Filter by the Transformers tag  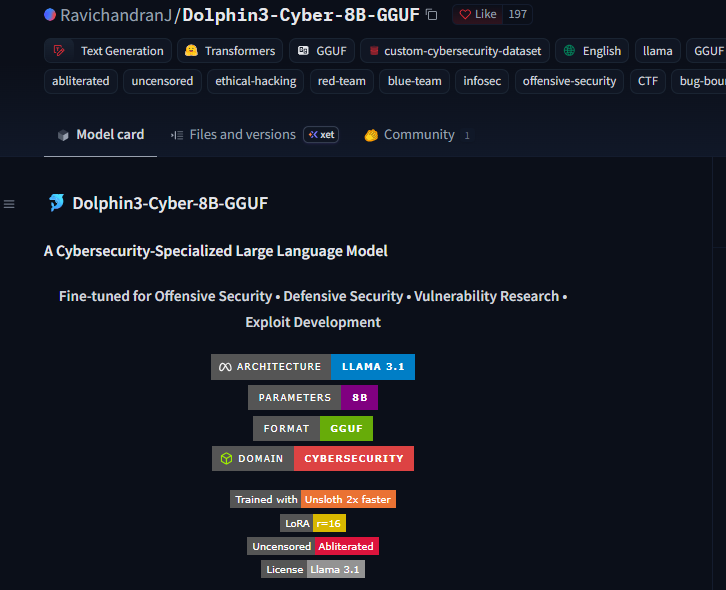230,50
